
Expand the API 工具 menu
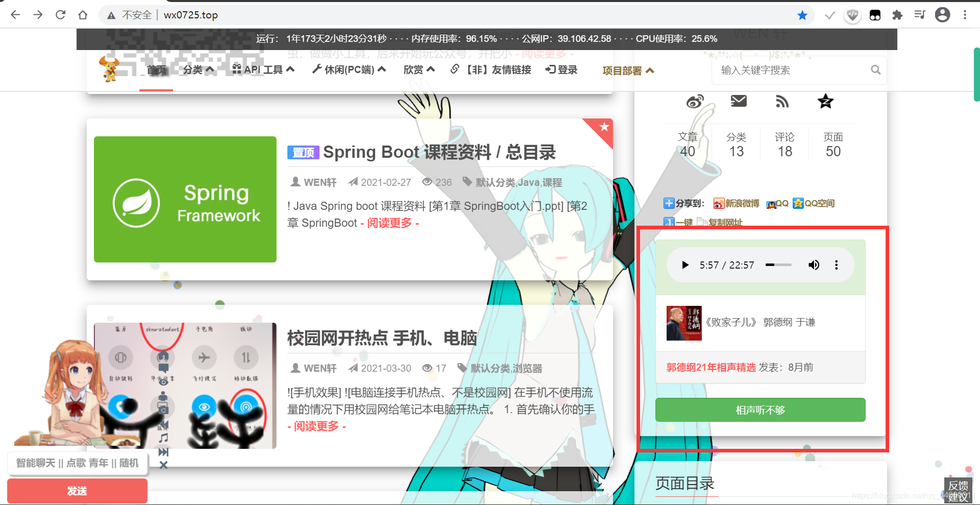click(263, 69)
